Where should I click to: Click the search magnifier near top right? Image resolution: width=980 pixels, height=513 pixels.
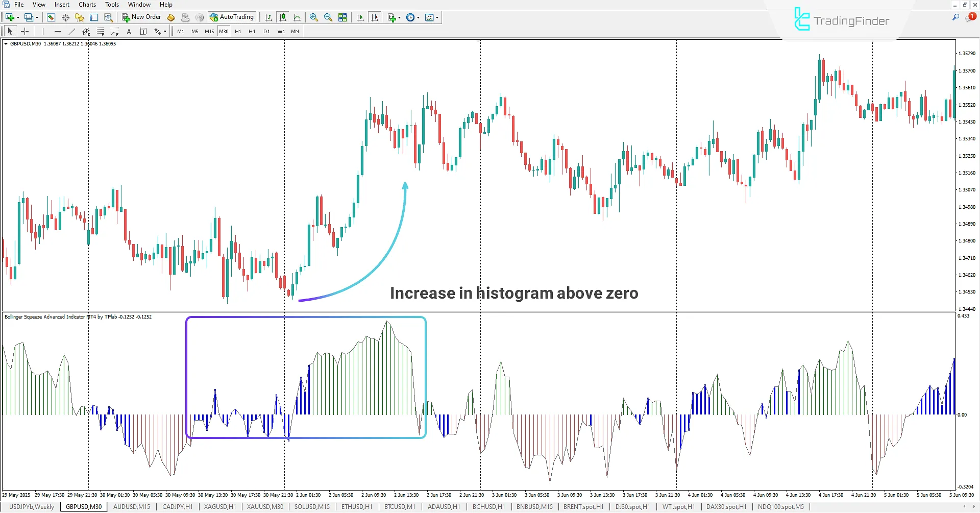[x=955, y=17]
